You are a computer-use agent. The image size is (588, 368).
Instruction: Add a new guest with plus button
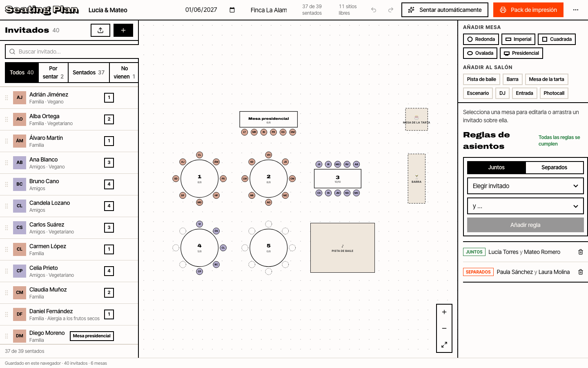coord(123,30)
